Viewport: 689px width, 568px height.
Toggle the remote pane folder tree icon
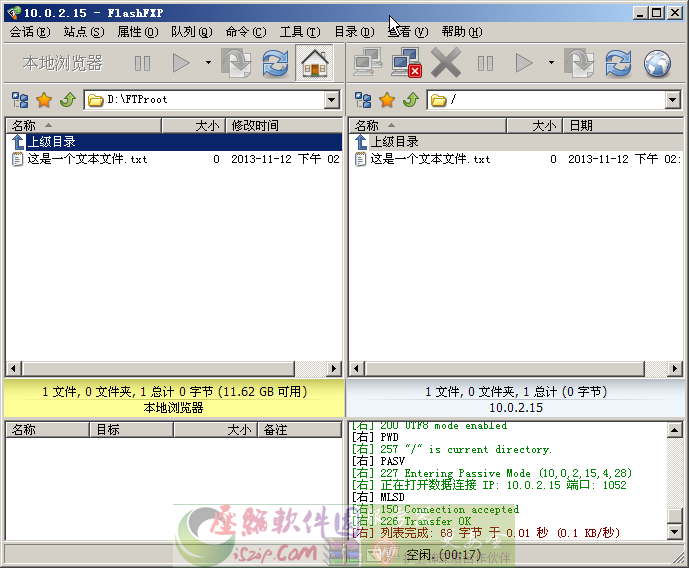pos(363,100)
